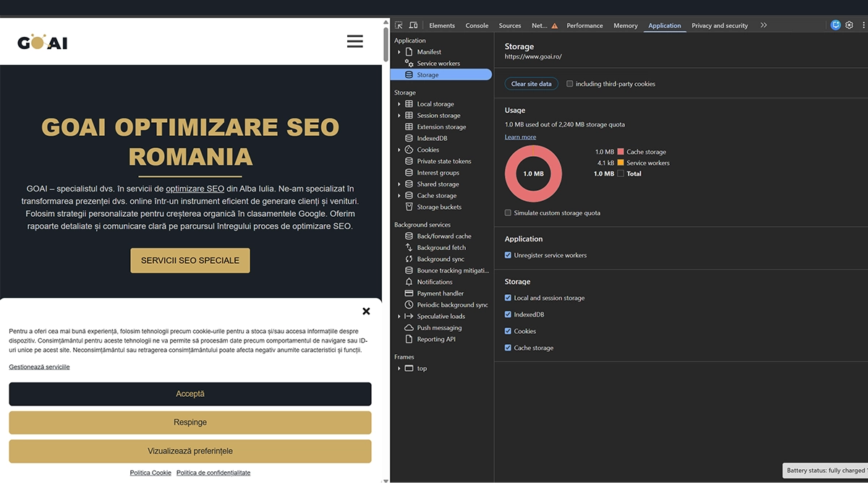Open the DevTools kebab menu
Screen dimensions: 868x485
click(862, 25)
